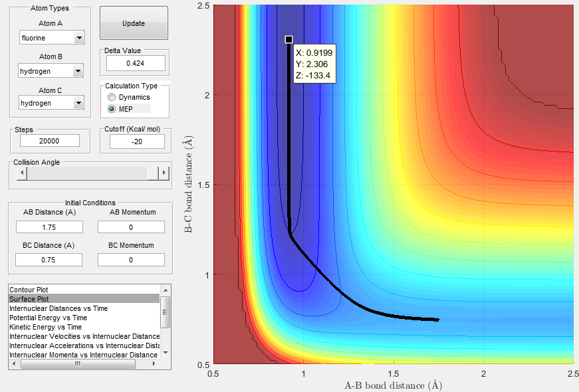Image resolution: width=579 pixels, height=392 pixels.
Task: Click the black data cursor marker
Action: click(289, 39)
